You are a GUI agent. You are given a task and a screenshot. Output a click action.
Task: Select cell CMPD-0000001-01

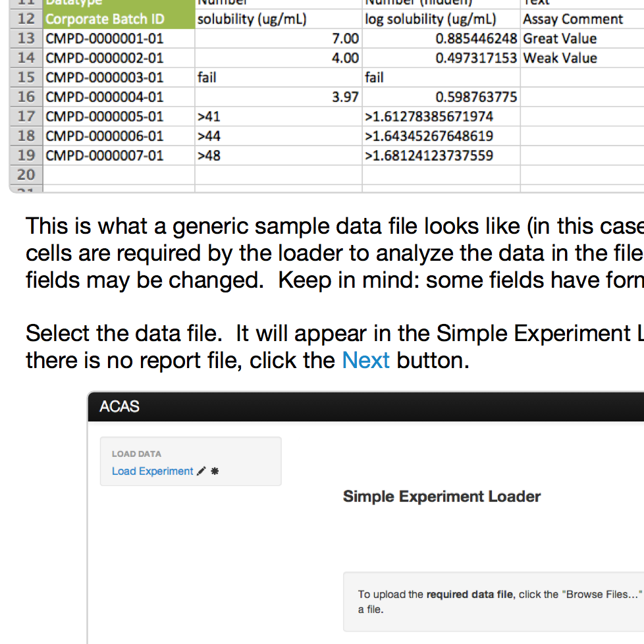click(x=119, y=38)
